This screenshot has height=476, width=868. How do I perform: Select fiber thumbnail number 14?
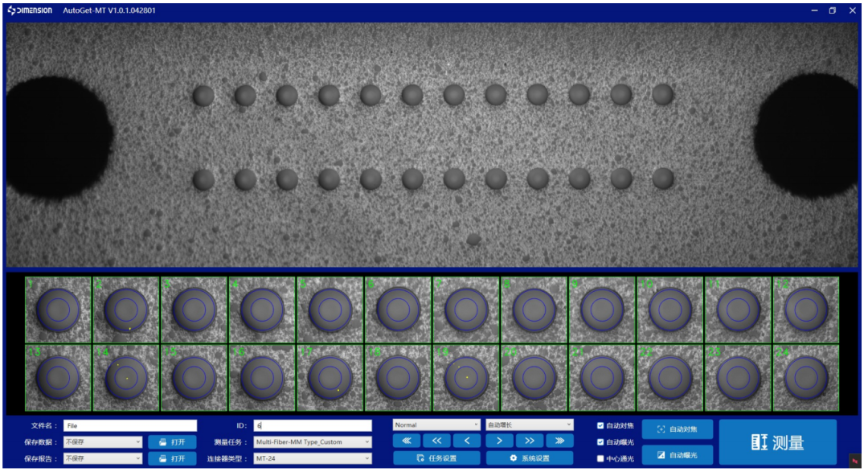(125, 378)
